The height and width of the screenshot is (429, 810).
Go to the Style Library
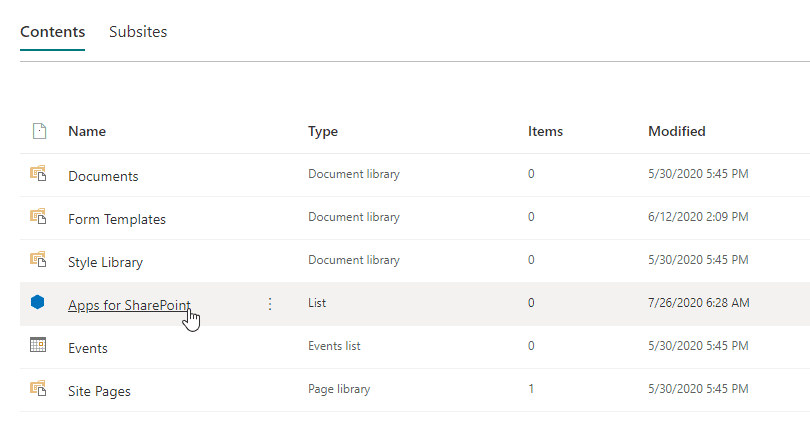[x=105, y=262]
